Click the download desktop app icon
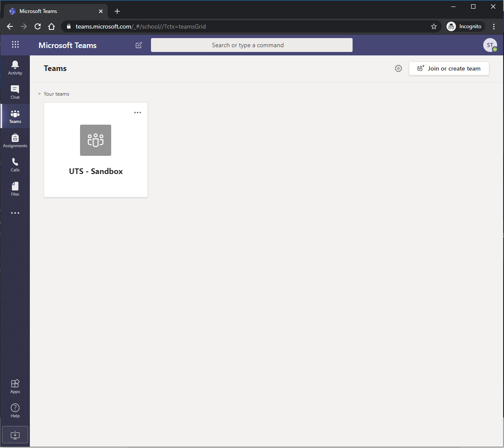 click(x=15, y=435)
